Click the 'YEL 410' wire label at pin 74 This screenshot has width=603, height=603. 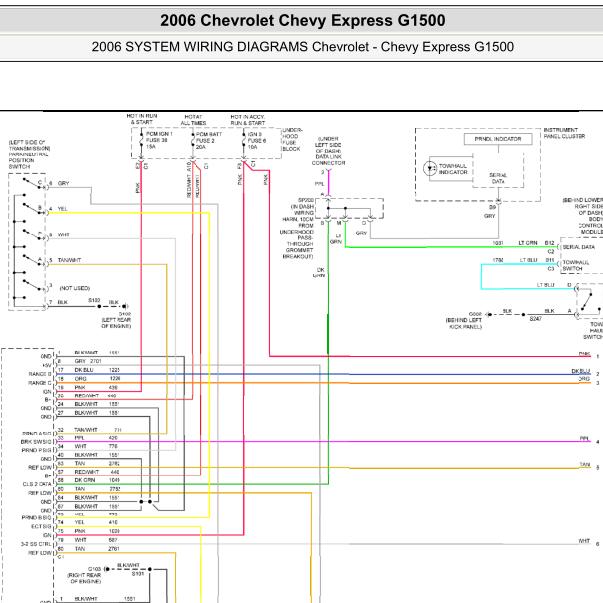(x=96, y=522)
